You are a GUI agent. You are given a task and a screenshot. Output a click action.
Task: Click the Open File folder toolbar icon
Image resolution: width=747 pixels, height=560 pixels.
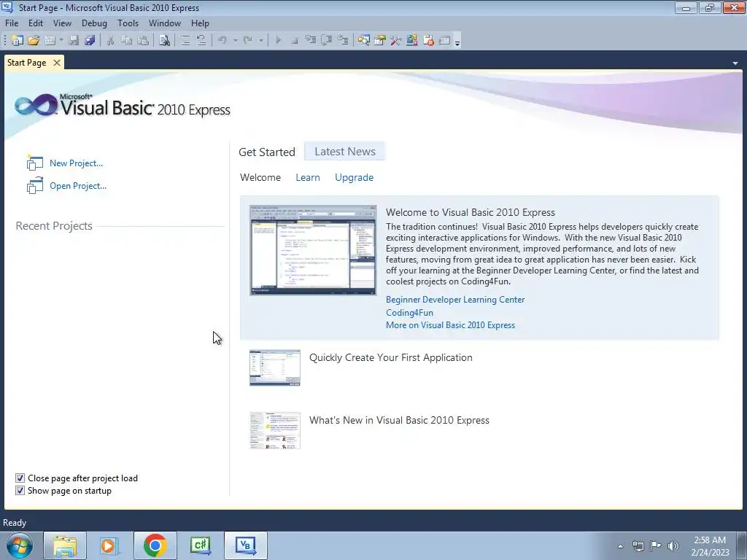point(34,41)
